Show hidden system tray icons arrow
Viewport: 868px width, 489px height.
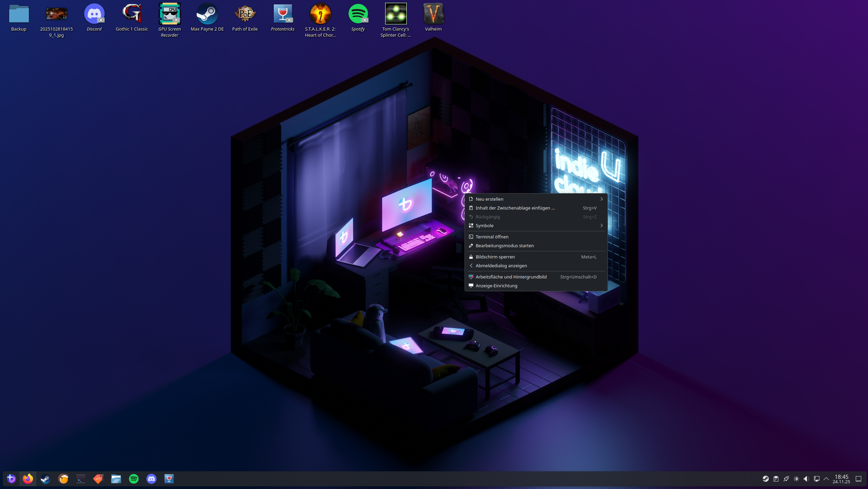pos(826,479)
